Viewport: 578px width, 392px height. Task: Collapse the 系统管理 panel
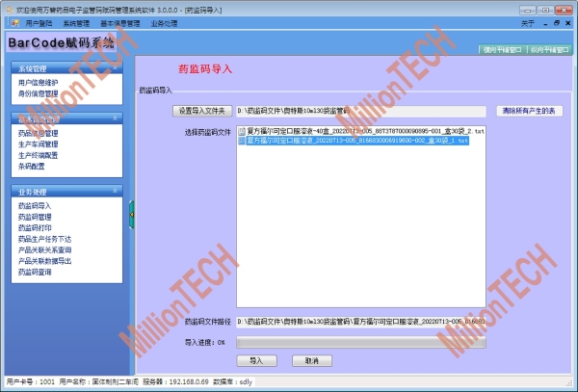click(115, 68)
